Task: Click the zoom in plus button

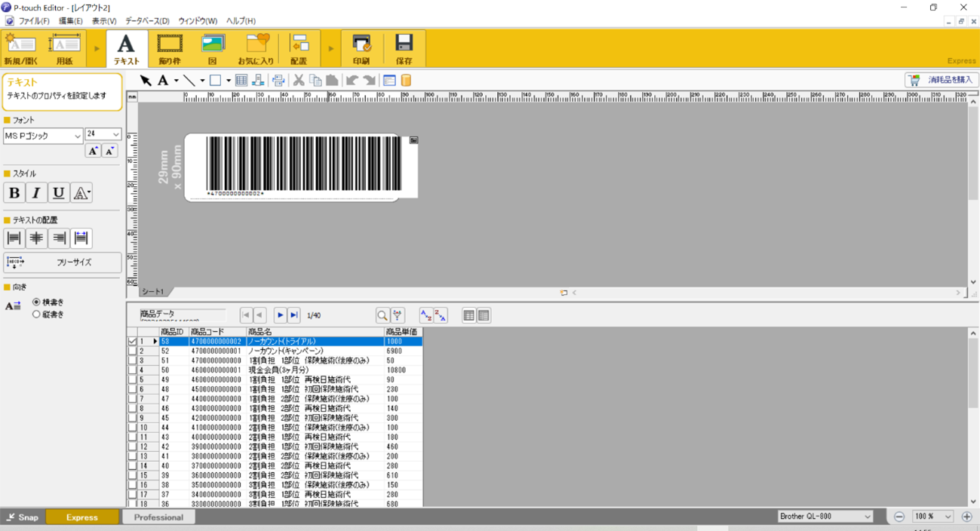Action: pyautogui.click(x=966, y=517)
